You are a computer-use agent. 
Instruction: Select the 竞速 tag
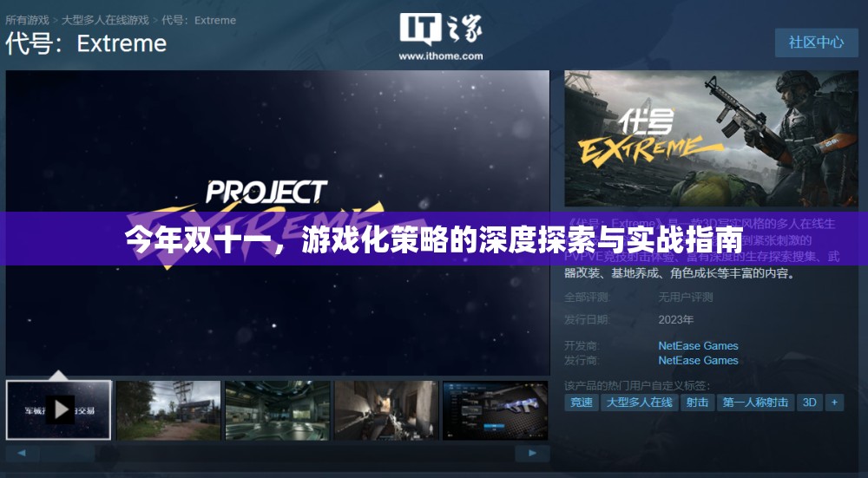click(582, 403)
